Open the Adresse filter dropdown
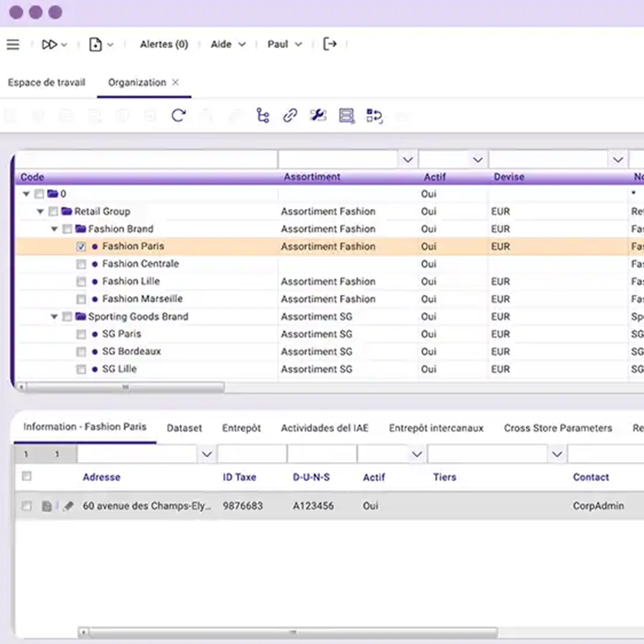The height and width of the screenshot is (644, 644). [x=207, y=454]
